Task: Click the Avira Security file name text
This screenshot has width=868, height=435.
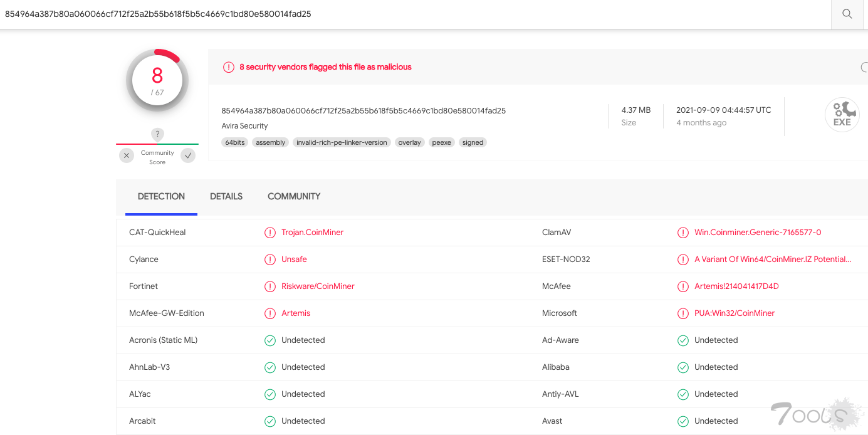Action: [244, 126]
